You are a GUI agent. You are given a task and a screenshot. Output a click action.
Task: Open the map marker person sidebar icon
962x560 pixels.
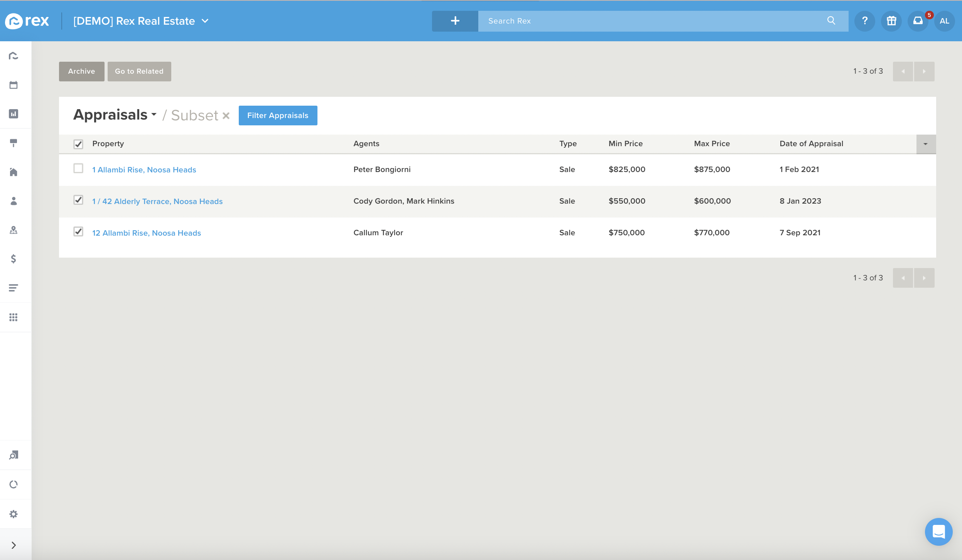click(x=14, y=230)
